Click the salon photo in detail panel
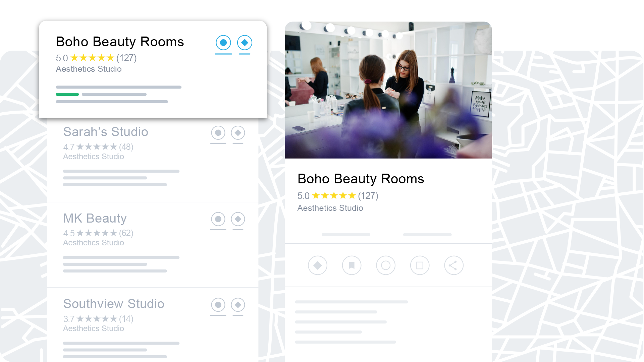Image resolution: width=644 pixels, height=362 pixels. click(388, 90)
